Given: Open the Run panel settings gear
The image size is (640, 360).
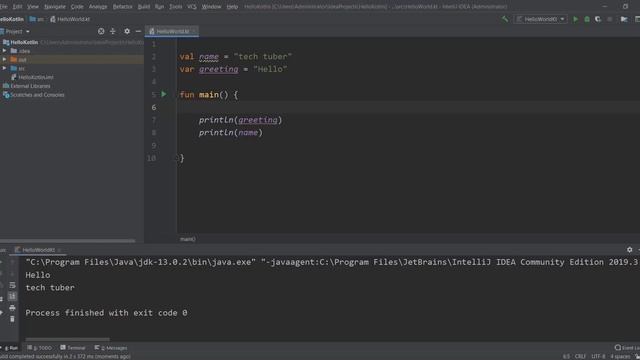Looking at the screenshot, I should pyautogui.click(x=629, y=249).
